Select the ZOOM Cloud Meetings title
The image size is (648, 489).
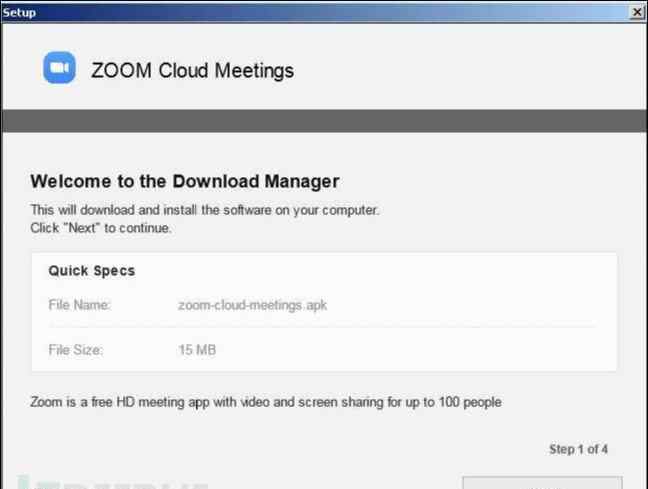(192, 70)
